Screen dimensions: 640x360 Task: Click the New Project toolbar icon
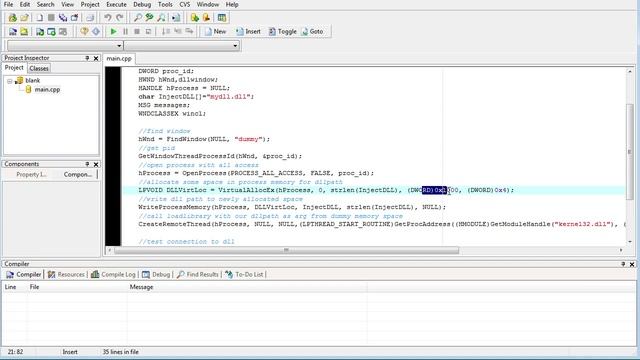[x=13, y=18]
